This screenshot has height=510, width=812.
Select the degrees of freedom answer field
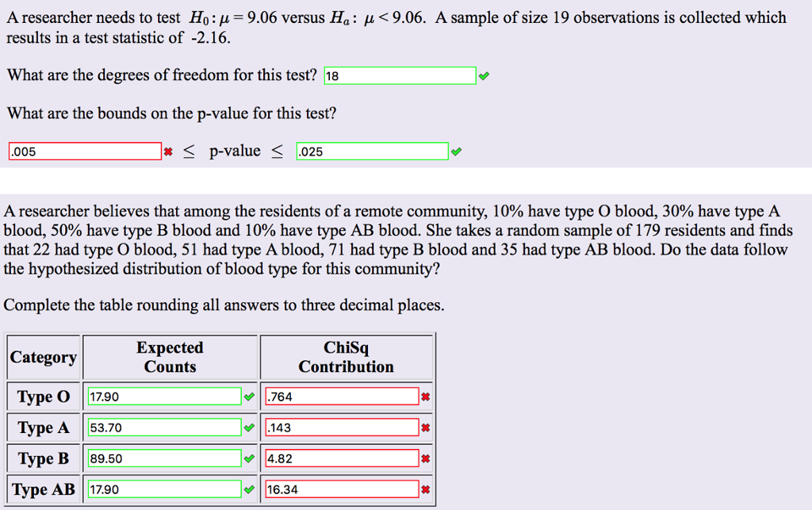point(400,75)
